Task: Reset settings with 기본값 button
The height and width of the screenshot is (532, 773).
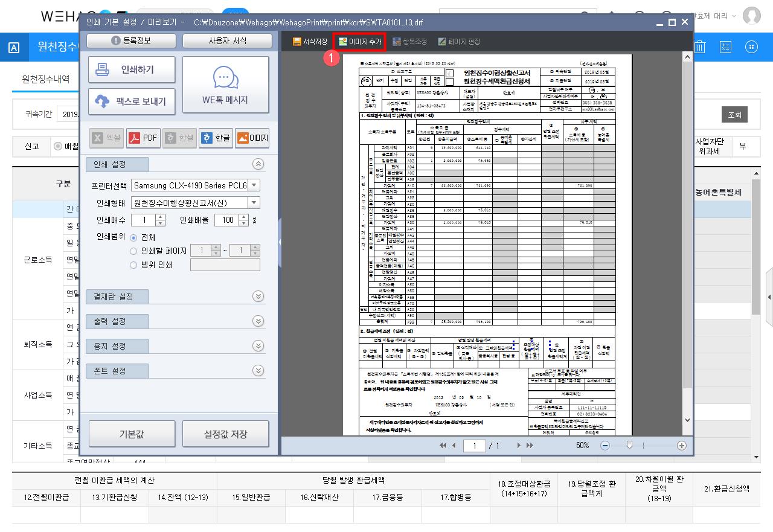Action: click(x=132, y=434)
